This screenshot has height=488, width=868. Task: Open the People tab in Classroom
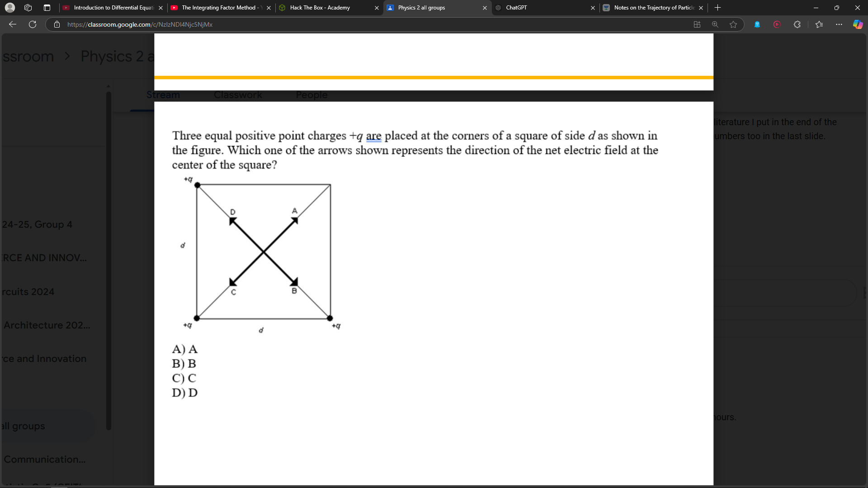(x=311, y=95)
